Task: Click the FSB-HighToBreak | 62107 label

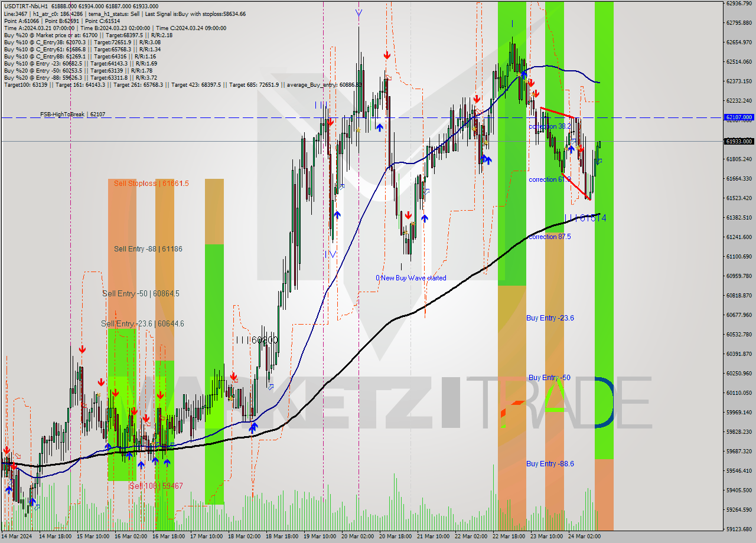Action: [73, 114]
